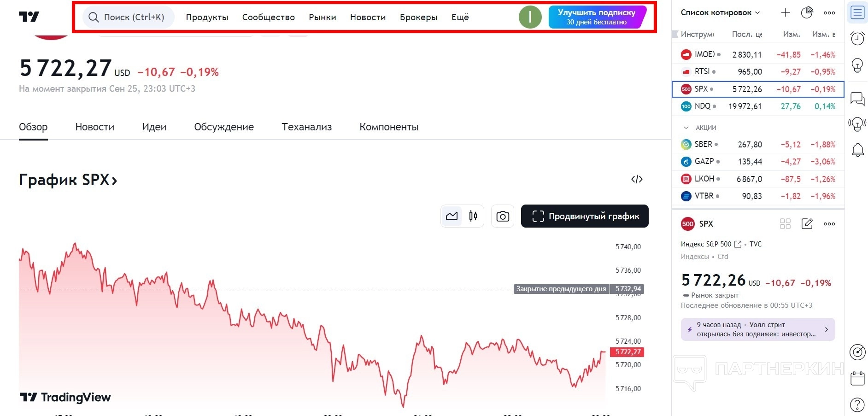Switch to the Идеи tab

point(154,127)
